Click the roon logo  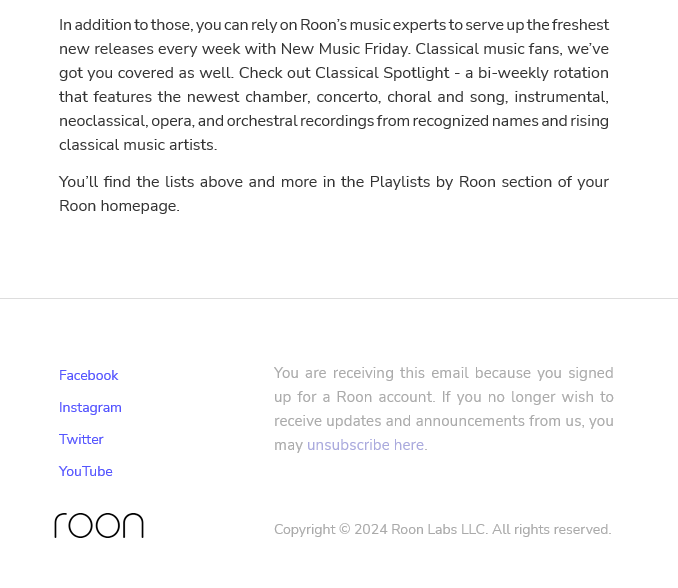(x=99, y=525)
